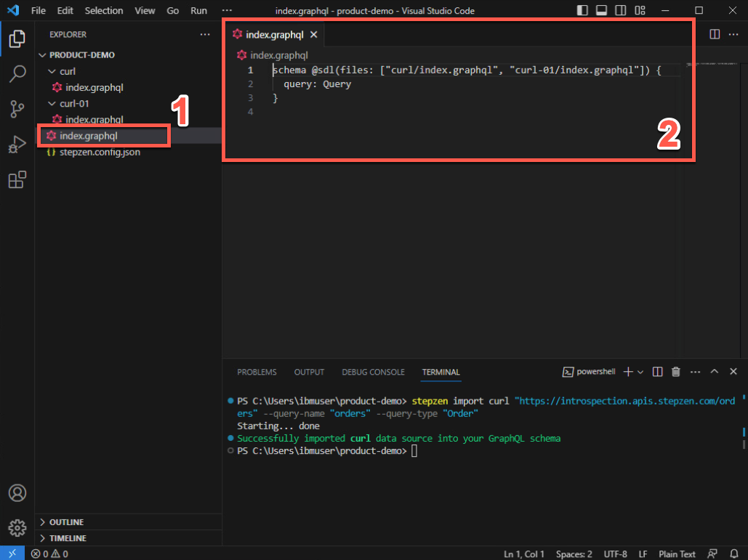Open the Selection menu
748x560 pixels.
coord(103,11)
